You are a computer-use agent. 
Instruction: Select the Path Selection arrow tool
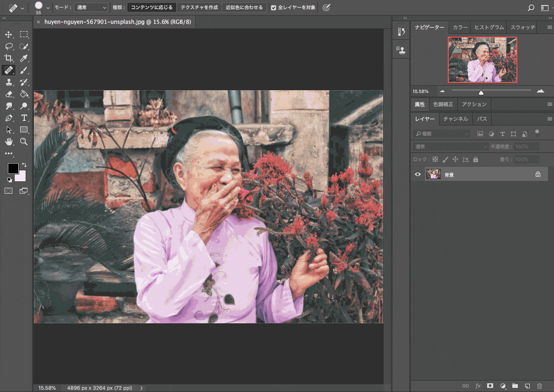pyautogui.click(x=9, y=130)
